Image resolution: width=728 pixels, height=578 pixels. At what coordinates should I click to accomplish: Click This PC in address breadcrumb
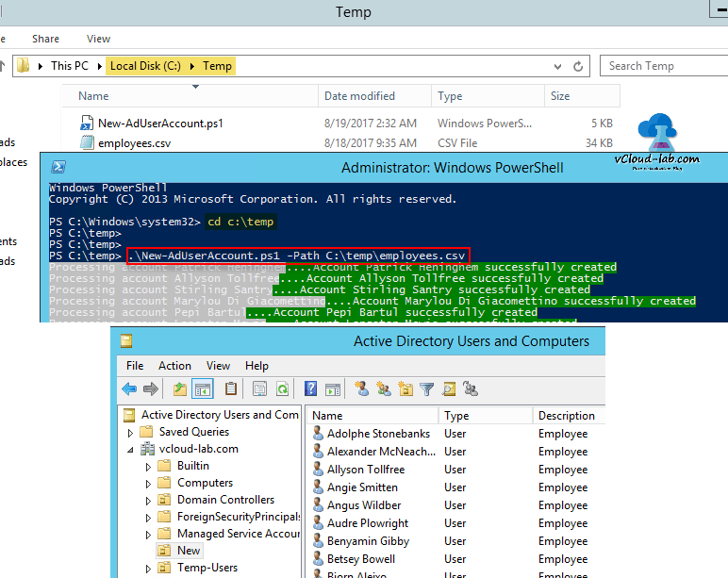pyautogui.click(x=70, y=66)
